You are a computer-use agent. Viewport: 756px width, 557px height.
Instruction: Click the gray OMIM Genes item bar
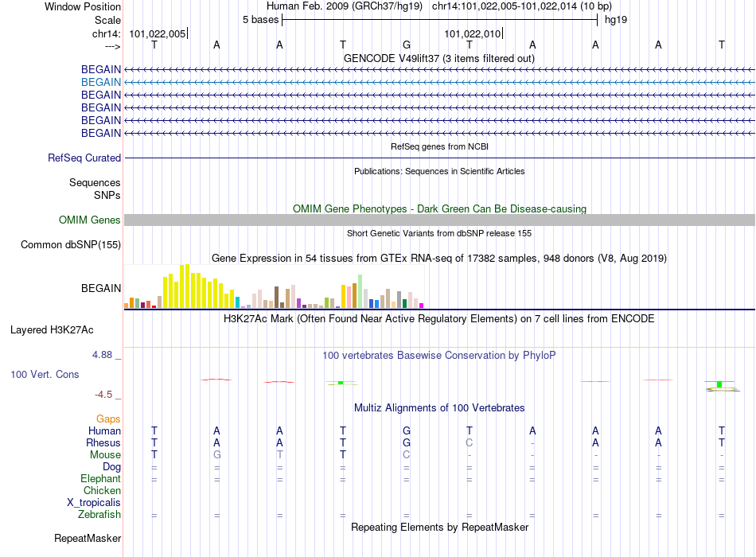pyautogui.click(x=439, y=220)
